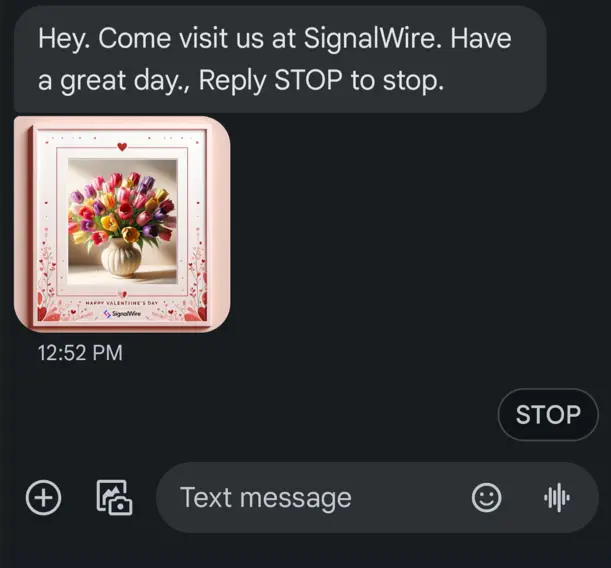
Task: Open the emoji picker
Action: (x=486, y=497)
